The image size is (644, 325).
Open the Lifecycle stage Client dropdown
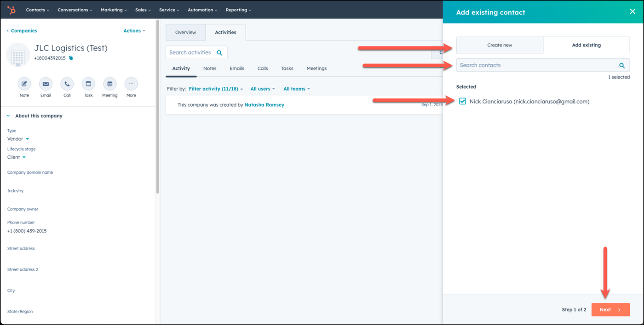coord(17,157)
